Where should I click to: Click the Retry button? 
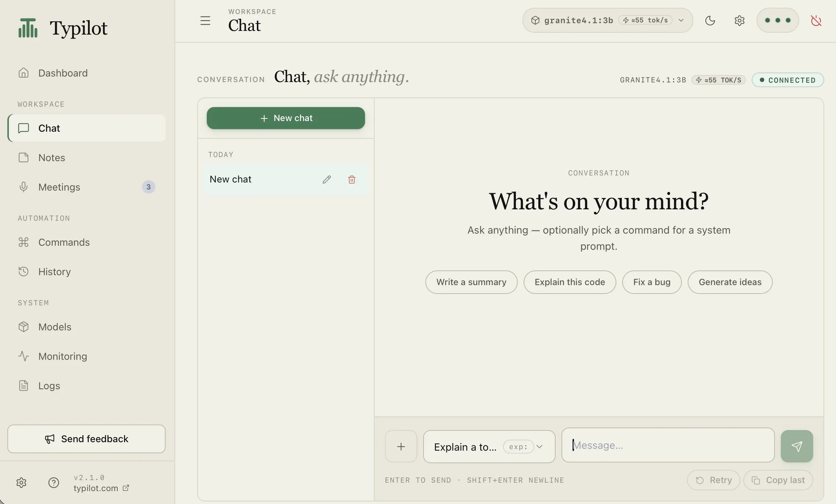(713, 480)
